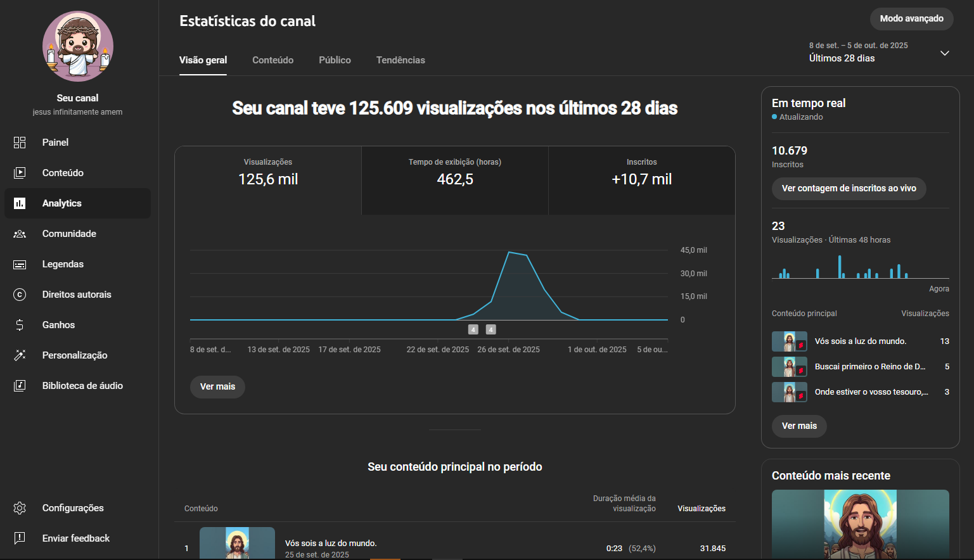974x560 pixels.
Task: Open the Buscai primeiro o Reino thumbnail
Action: (789, 367)
